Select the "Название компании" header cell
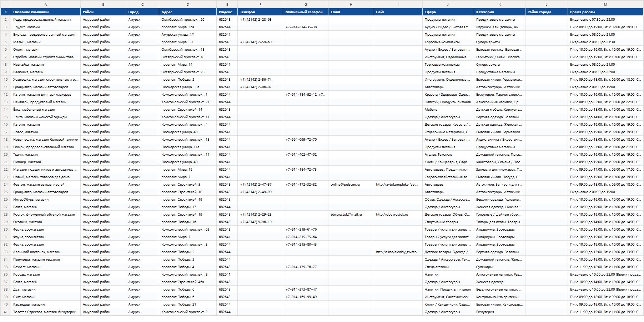This screenshot has height=322, width=644. [46, 12]
